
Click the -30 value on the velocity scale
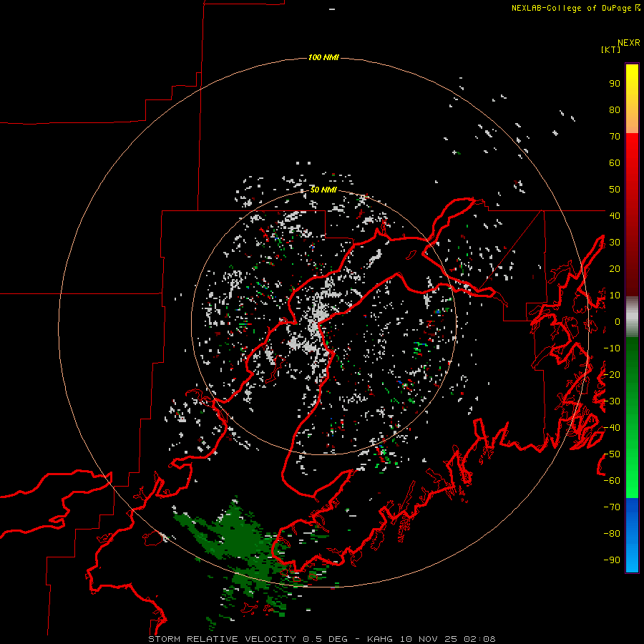coord(612,401)
